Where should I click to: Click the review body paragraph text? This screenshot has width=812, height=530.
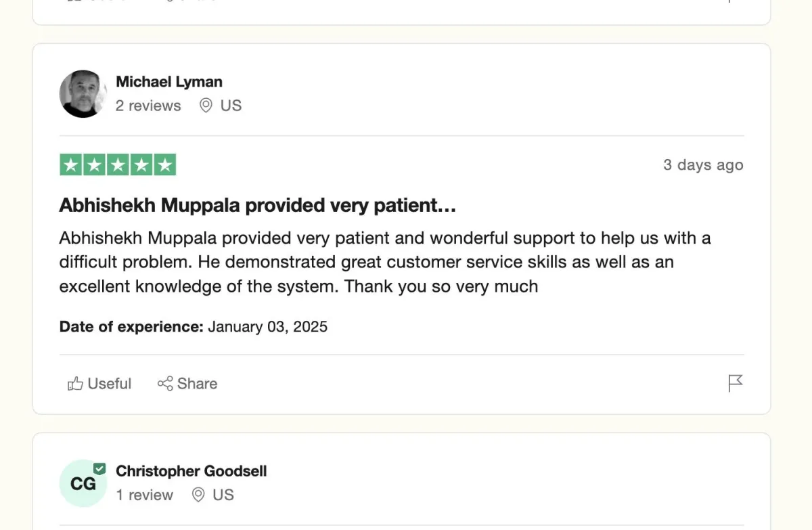pos(385,262)
